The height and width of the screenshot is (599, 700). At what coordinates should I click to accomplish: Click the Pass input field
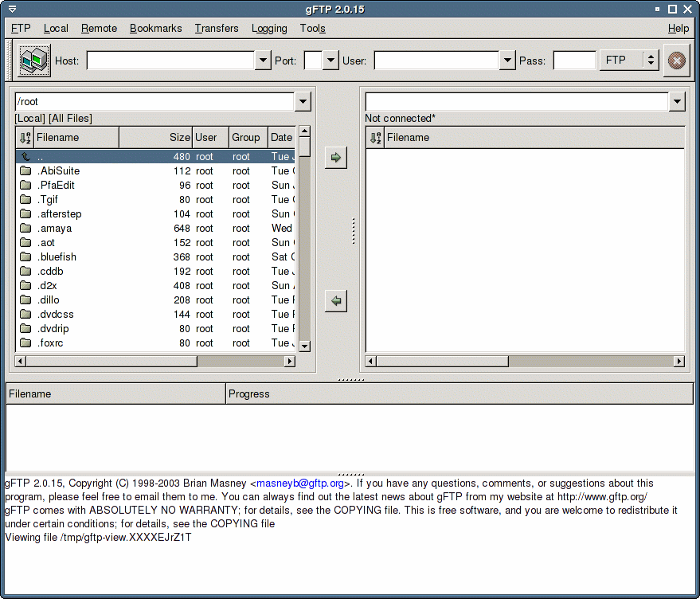574,61
